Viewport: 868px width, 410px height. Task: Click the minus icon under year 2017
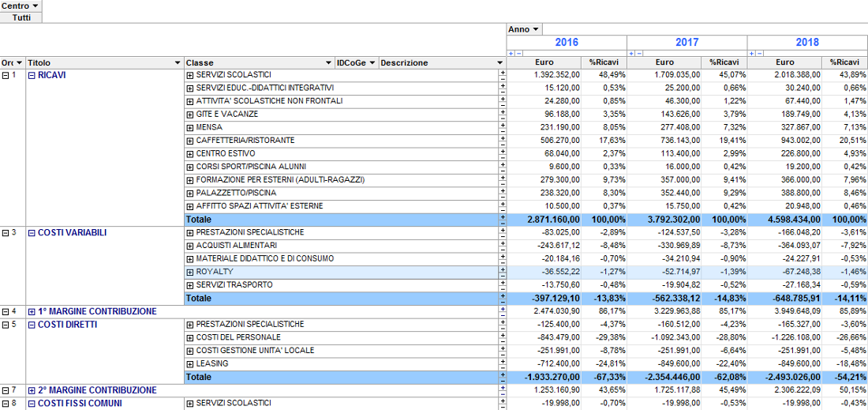click(x=639, y=53)
